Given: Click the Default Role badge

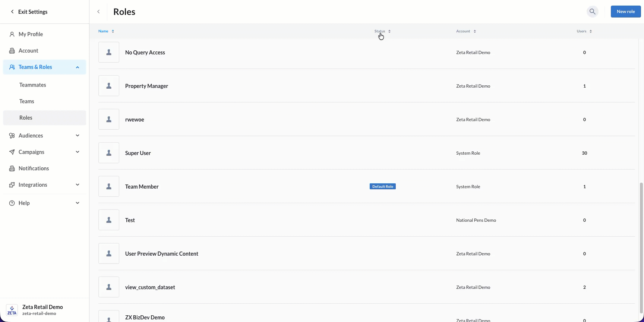Looking at the screenshot, I should 383,186.
